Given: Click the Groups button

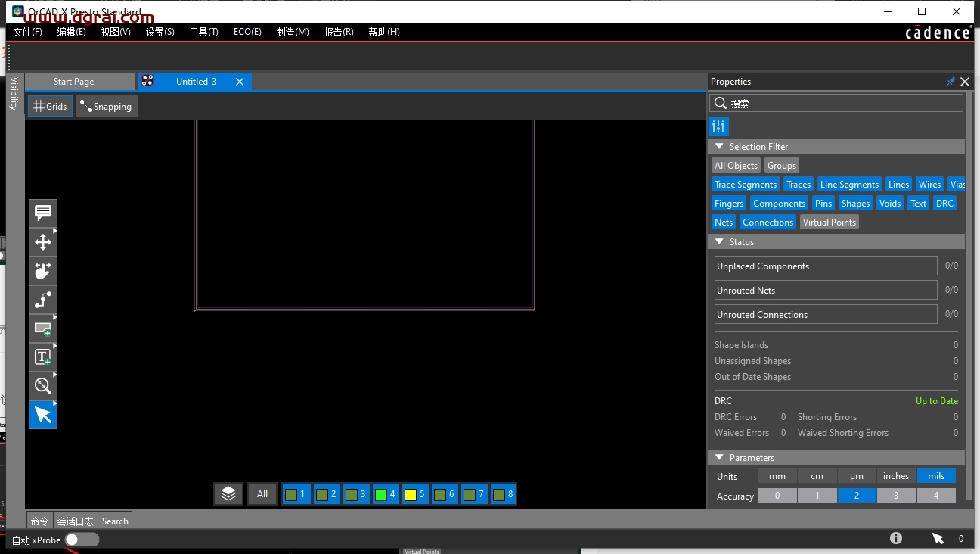Looking at the screenshot, I should coord(781,166).
